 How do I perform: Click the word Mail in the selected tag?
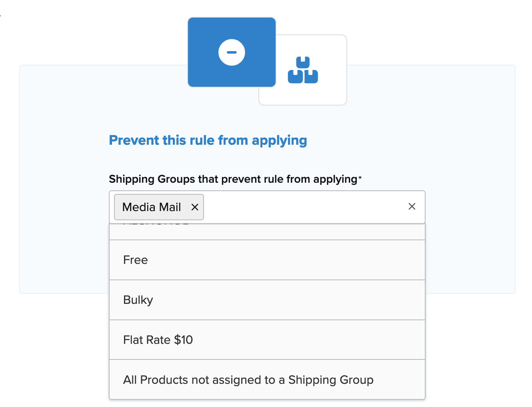[170, 207]
